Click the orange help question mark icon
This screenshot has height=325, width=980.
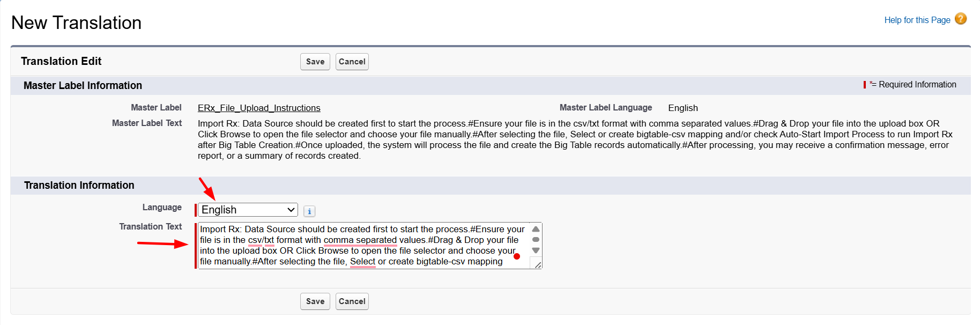(x=961, y=19)
